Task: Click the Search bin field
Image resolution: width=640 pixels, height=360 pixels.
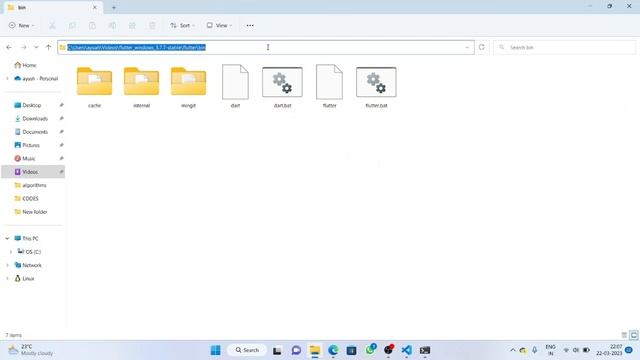Action: click(565, 47)
